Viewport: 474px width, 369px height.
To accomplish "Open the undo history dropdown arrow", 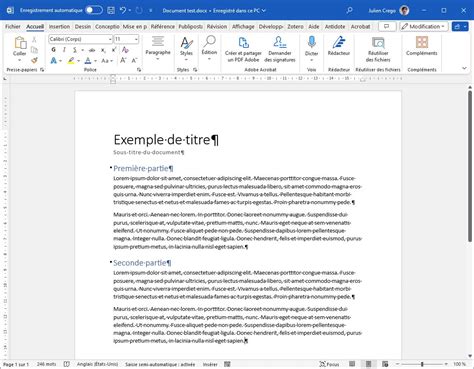I will click(x=130, y=11).
